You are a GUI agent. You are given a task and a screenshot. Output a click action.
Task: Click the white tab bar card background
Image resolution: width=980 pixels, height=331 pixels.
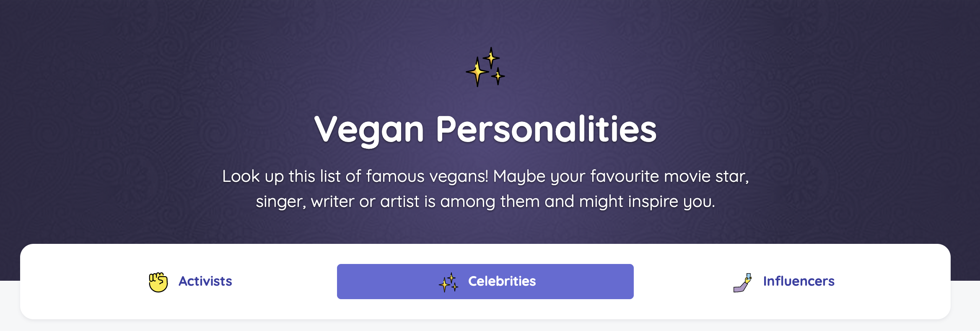pos(485,309)
